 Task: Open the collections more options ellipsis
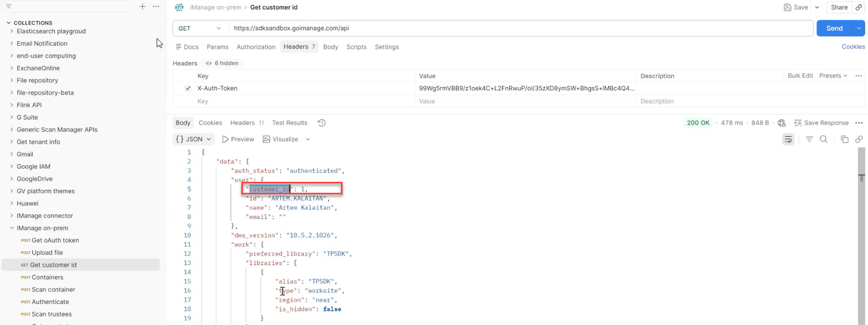click(156, 6)
